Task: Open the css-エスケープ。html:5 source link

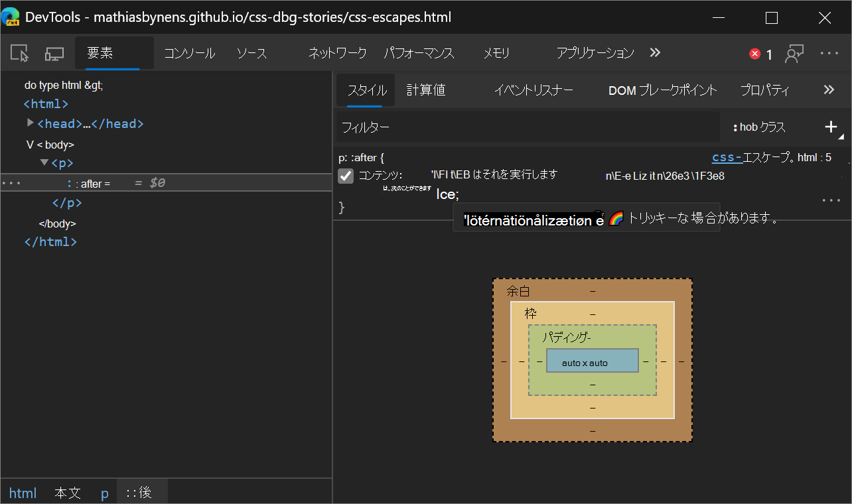Action: 772,158
